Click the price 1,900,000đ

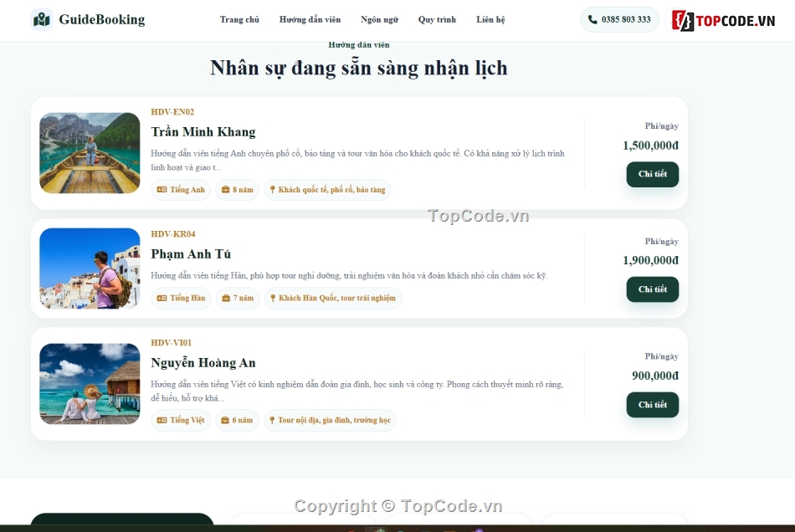650,261
